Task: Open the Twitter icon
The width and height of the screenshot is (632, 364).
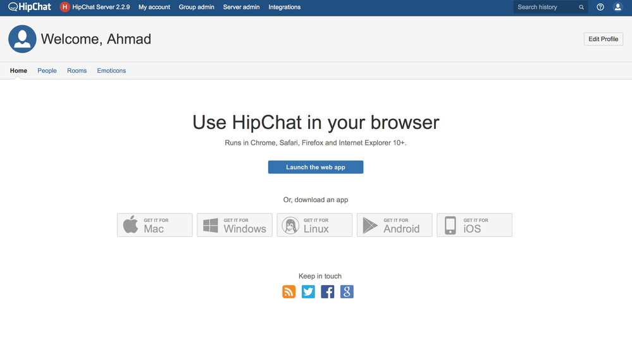Action: point(308,291)
